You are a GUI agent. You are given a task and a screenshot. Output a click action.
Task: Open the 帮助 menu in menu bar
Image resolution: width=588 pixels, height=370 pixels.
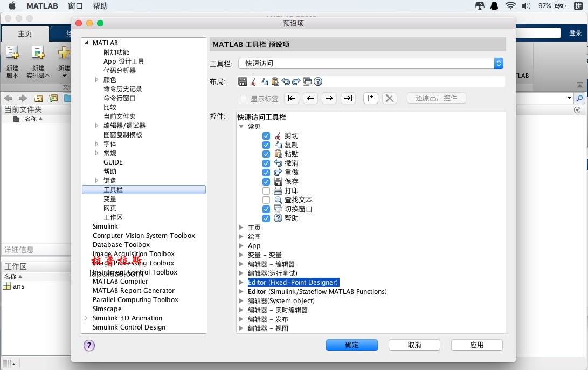click(100, 5)
